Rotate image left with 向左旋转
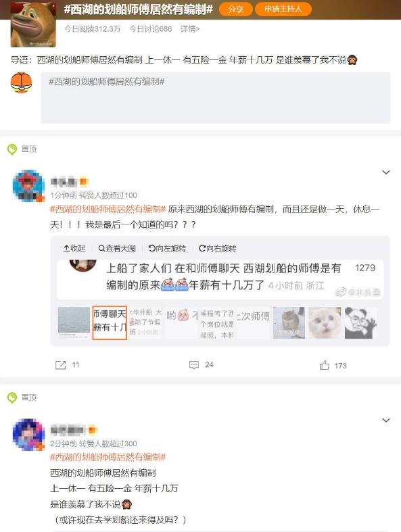The height and width of the screenshot is (532, 401). pyautogui.click(x=168, y=248)
